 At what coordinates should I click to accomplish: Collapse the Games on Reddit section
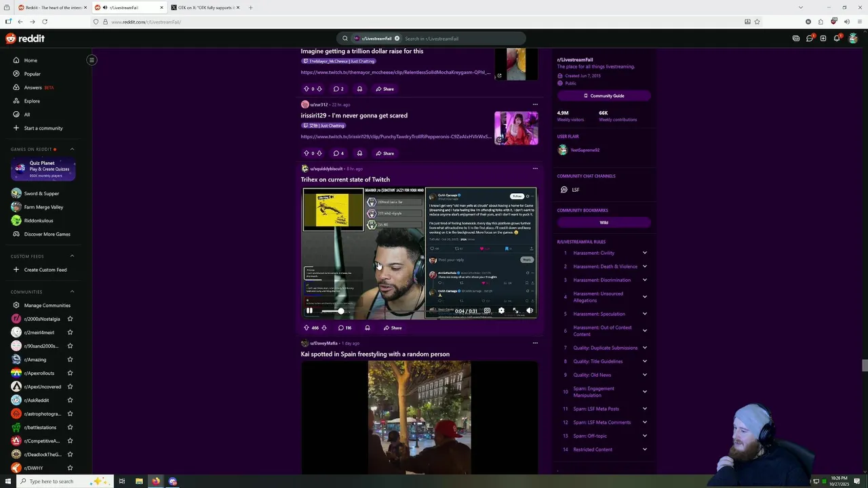(72, 149)
